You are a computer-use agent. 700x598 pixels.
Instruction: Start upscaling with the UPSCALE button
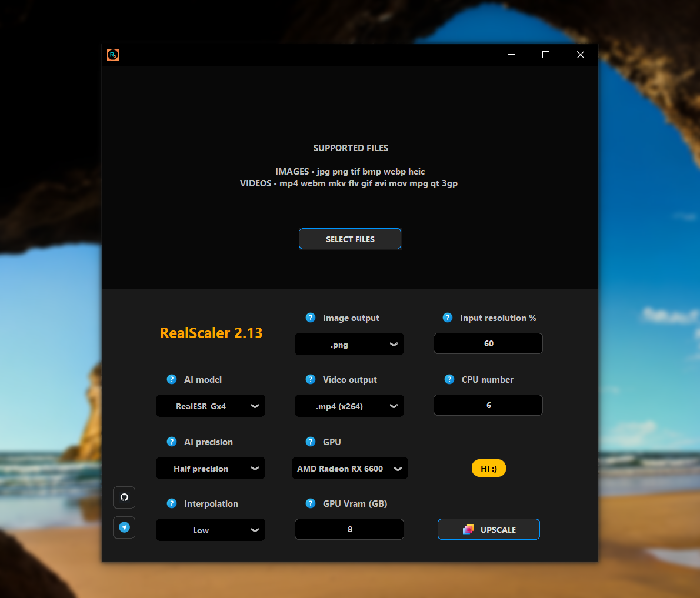[x=488, y=529]
